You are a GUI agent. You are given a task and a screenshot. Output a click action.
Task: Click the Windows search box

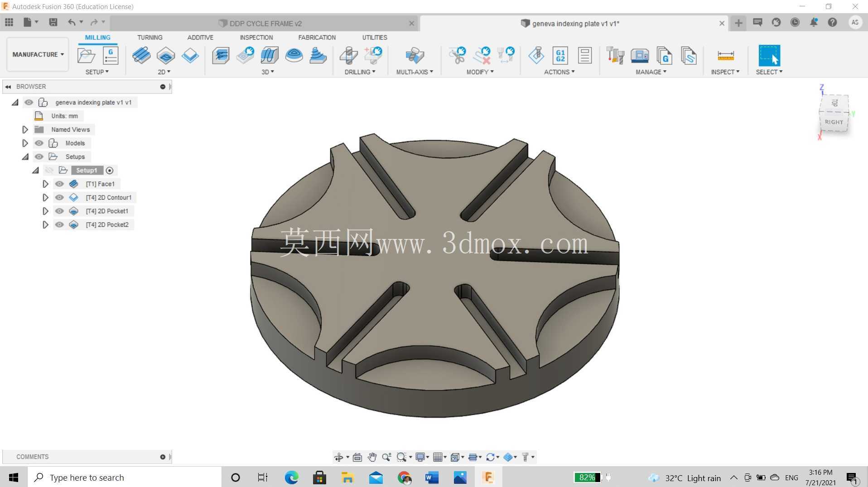125,477
